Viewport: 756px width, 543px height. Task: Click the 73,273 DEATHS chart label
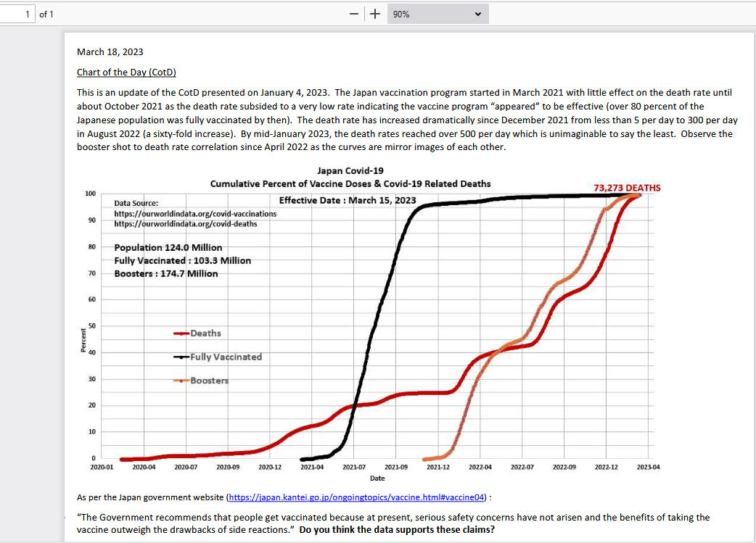627,188
